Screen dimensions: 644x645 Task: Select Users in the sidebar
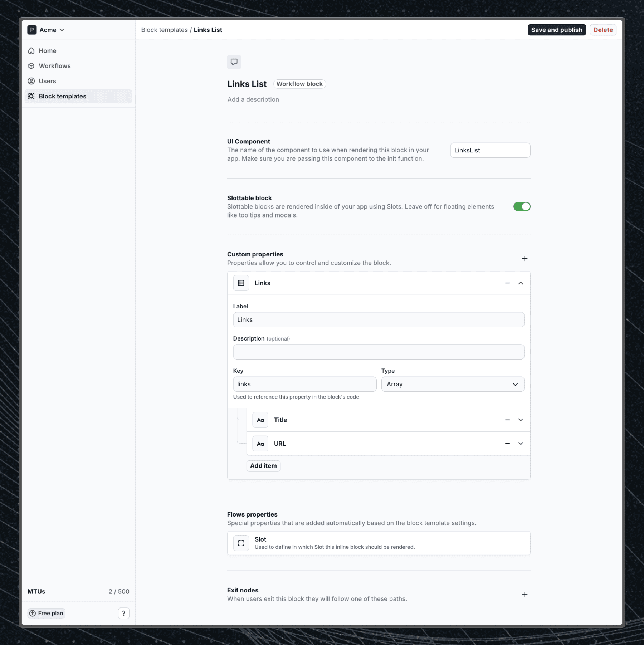47,81
